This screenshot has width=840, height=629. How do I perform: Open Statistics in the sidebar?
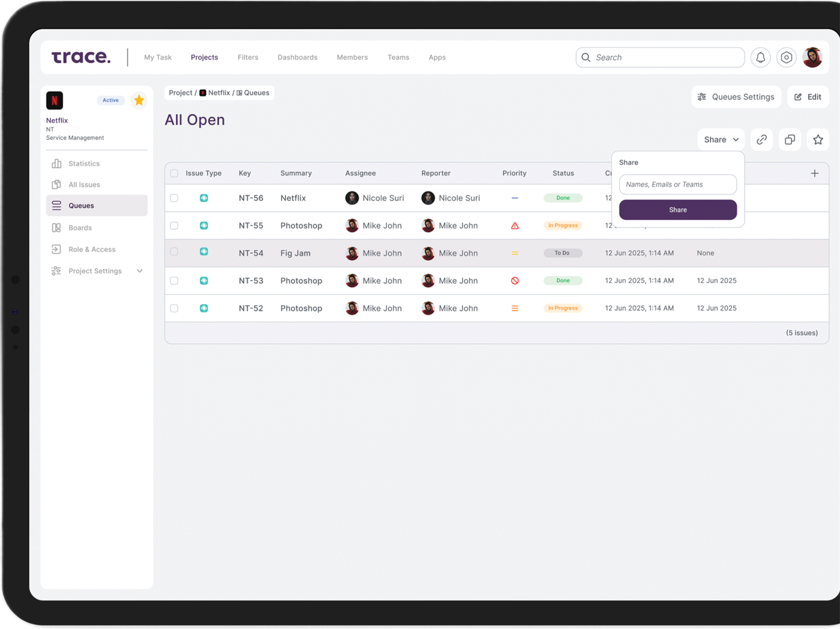pos(97,164)
